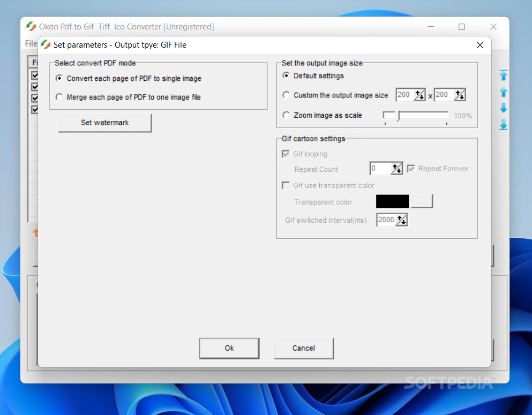
Task: Close the Set parameters dialog
Action: pos(479,45)
